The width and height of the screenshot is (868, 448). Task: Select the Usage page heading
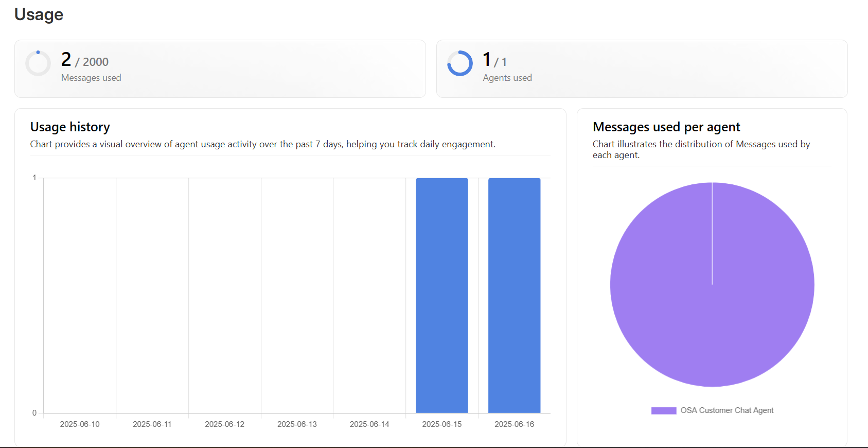39,14
